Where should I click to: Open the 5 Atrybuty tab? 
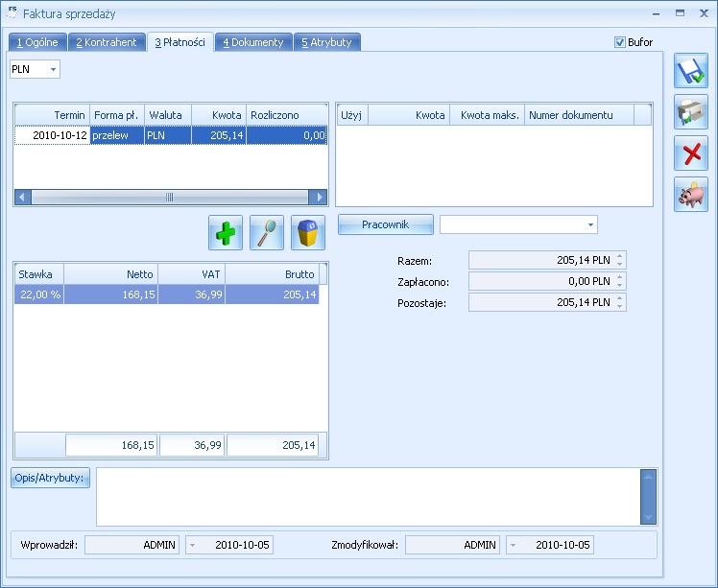click(x=327, y=42)
